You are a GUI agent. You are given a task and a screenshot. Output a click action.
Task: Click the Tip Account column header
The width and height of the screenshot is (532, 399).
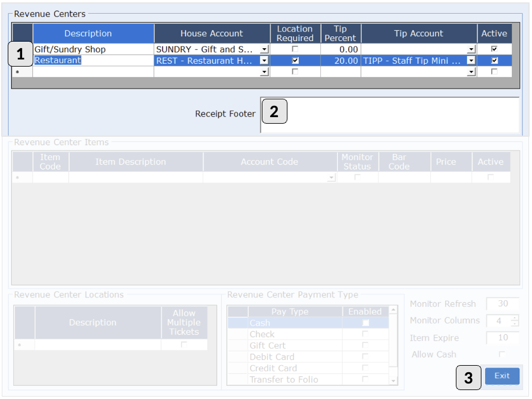[x=418, y=34]
